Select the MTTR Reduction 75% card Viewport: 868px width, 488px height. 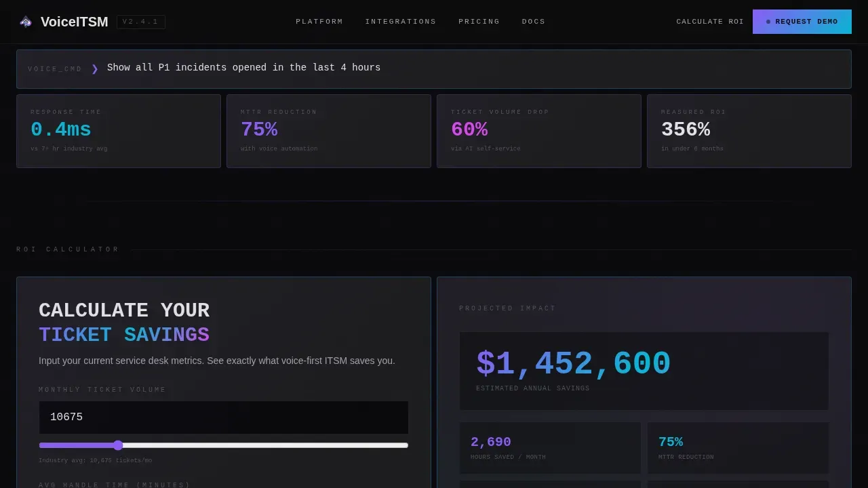pyautogui.click(x=329, y=131)
